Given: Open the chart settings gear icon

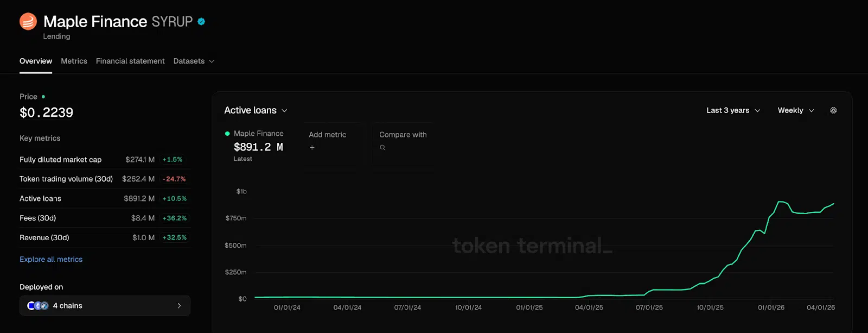Looking at the screenshot, I should pos(833,110).
